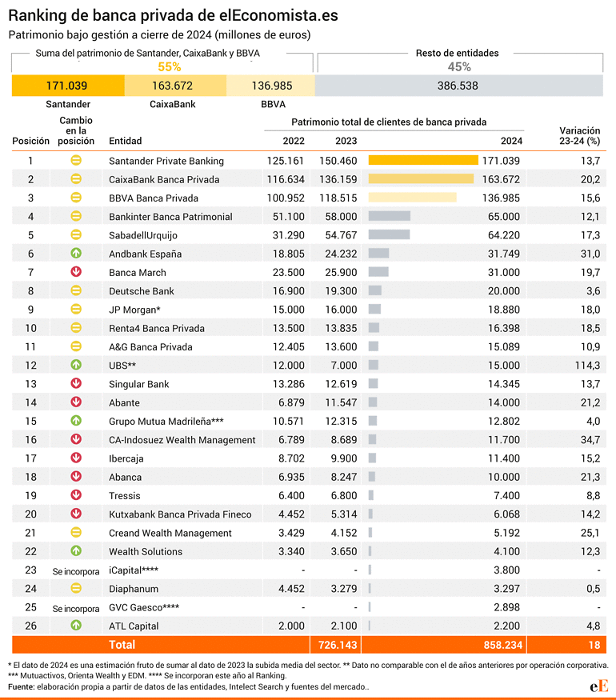Click the '54.767' value for SabadellUrquijo

click(341, 235)
